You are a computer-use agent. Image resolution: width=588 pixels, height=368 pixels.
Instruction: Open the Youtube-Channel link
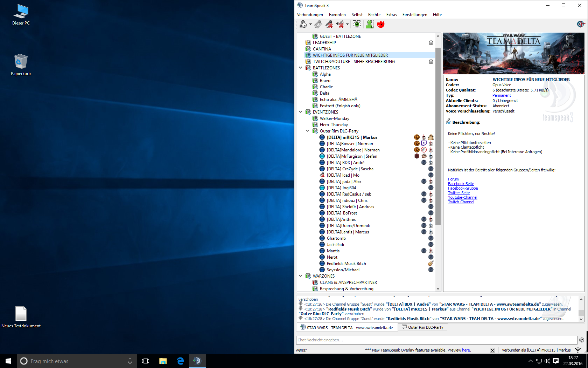[x=462, y=197]
